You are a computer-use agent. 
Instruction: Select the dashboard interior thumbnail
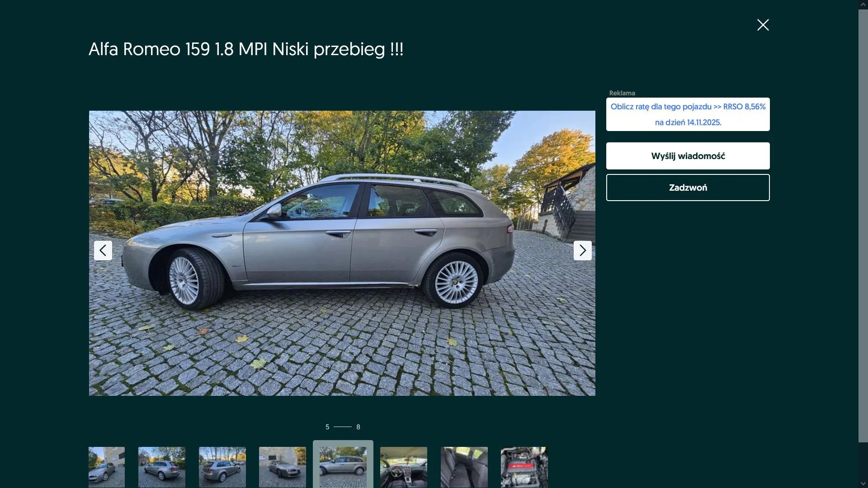[403, 467]
